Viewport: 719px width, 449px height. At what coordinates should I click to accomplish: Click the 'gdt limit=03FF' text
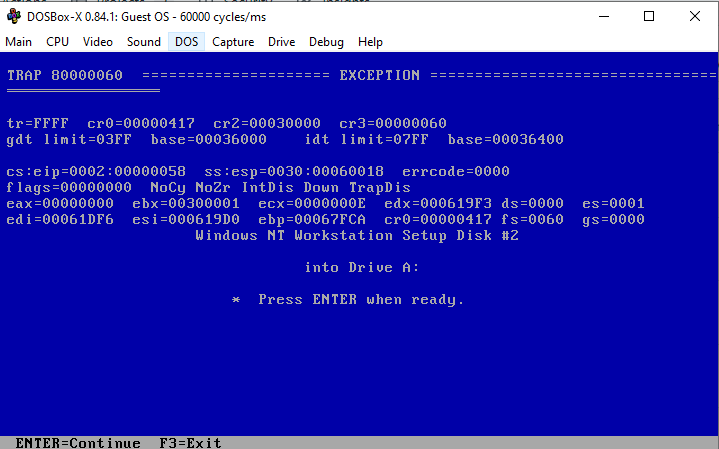69,139
